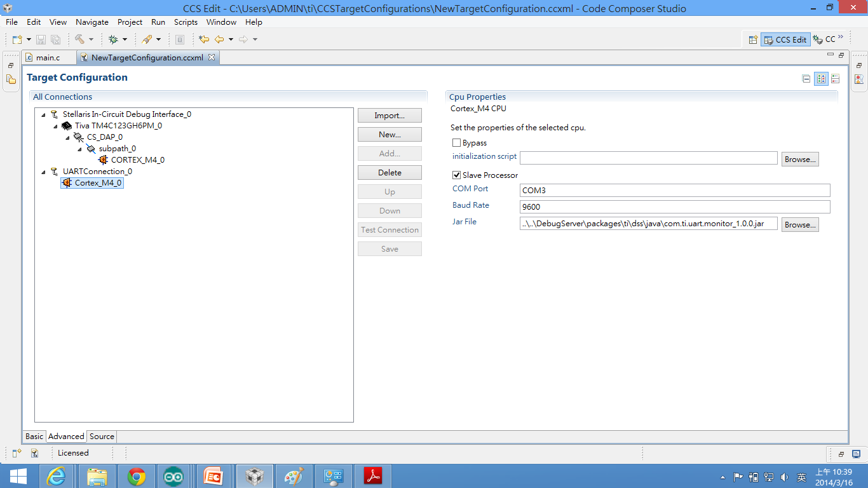
Task: Go to last edit location icon
Action: 204,39
